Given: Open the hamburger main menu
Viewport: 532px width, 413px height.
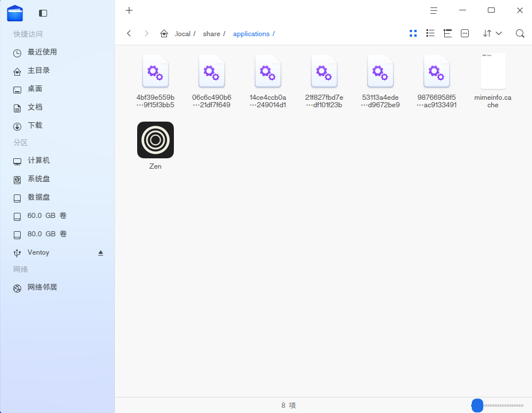Looking at the screenshot, I should tap(434, 10).
